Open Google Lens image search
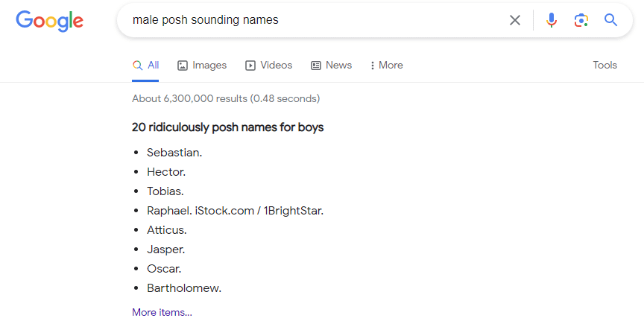This screenshot has height=321, width=644. tap(581, 20)
